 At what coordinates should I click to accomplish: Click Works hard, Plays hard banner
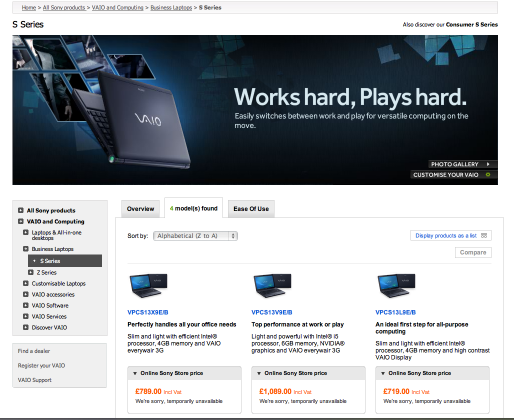[x=255, y=110]
